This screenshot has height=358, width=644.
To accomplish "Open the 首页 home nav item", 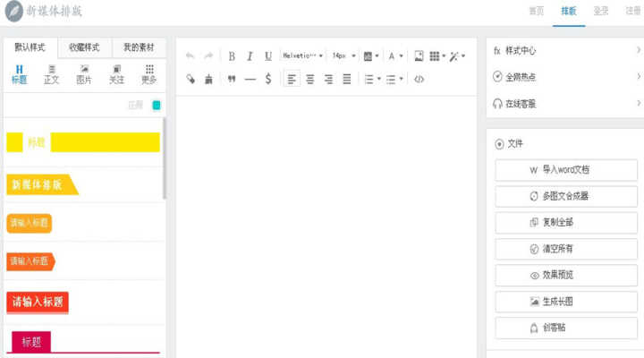I will (x=537, y=11).
